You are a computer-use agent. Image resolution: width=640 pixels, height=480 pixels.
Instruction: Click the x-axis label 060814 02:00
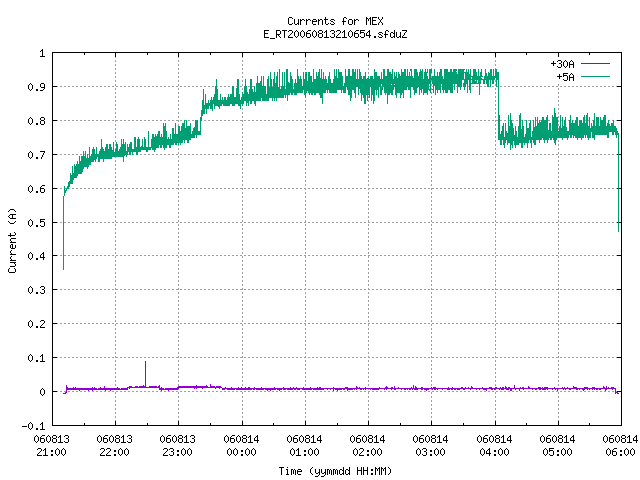[368, 446]
